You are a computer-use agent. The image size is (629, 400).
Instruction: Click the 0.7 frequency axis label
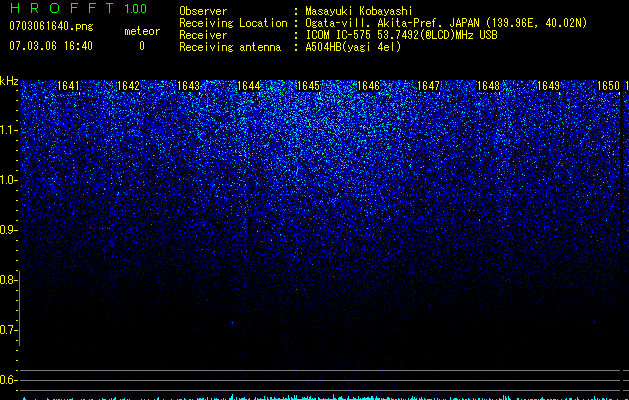tap(9, 330)
